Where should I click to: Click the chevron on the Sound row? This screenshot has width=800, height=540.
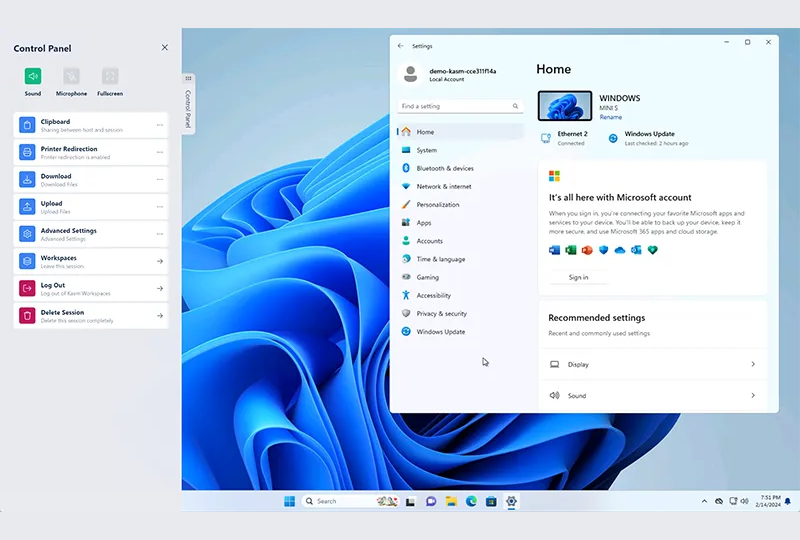(x=753, y=396)
